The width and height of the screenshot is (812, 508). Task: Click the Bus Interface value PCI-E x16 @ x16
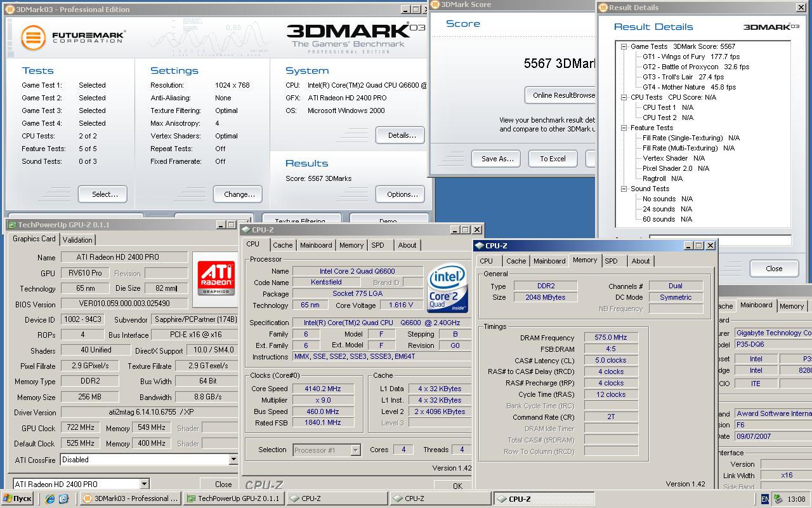(196, 335)
